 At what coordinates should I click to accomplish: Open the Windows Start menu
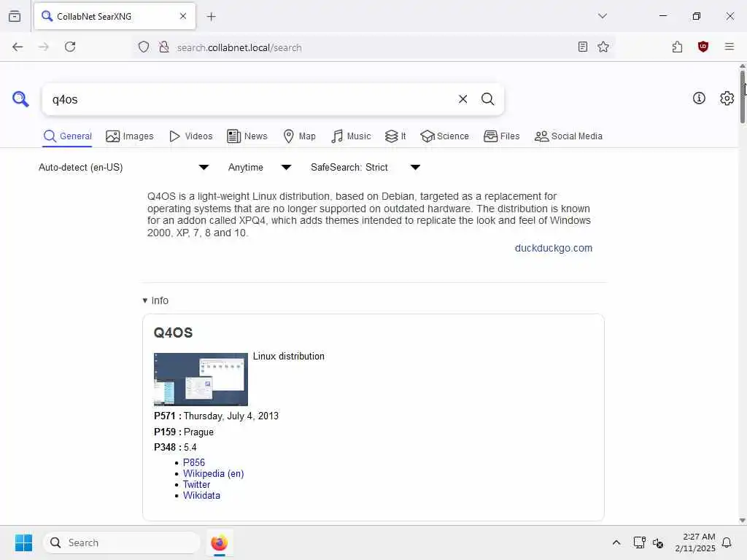tap(23, 542)
